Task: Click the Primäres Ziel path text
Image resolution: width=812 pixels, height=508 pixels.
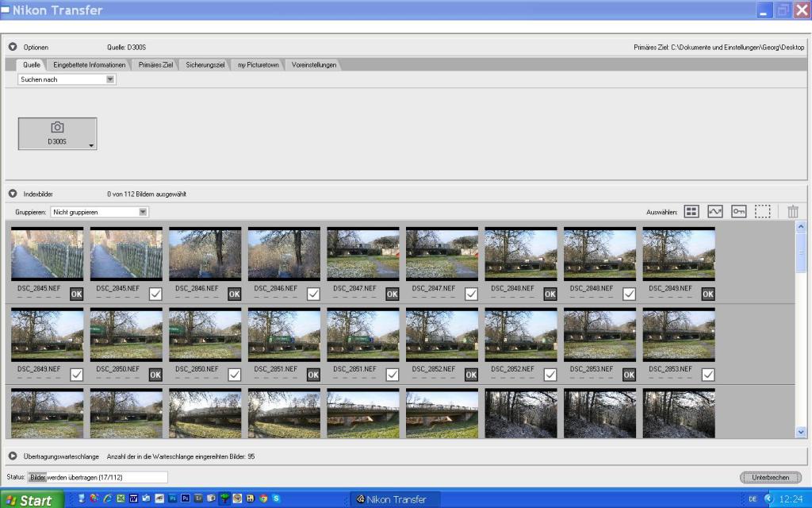Action: point(718,47)
